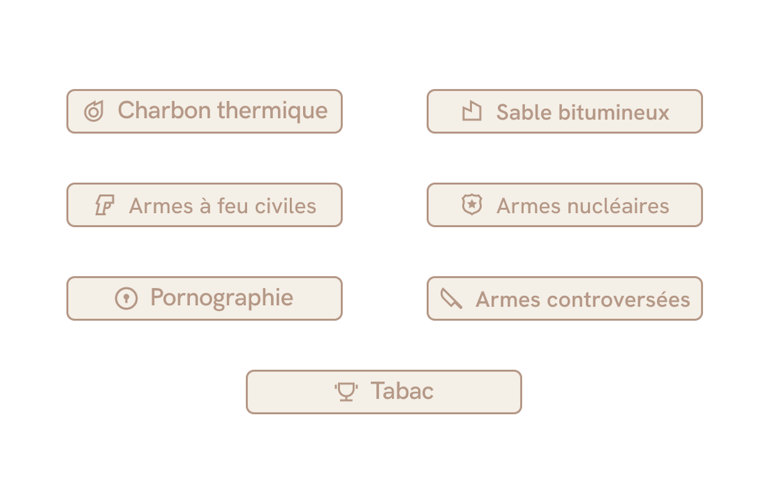
Task: Select the Sable bitumineux button
Action: 565,111
